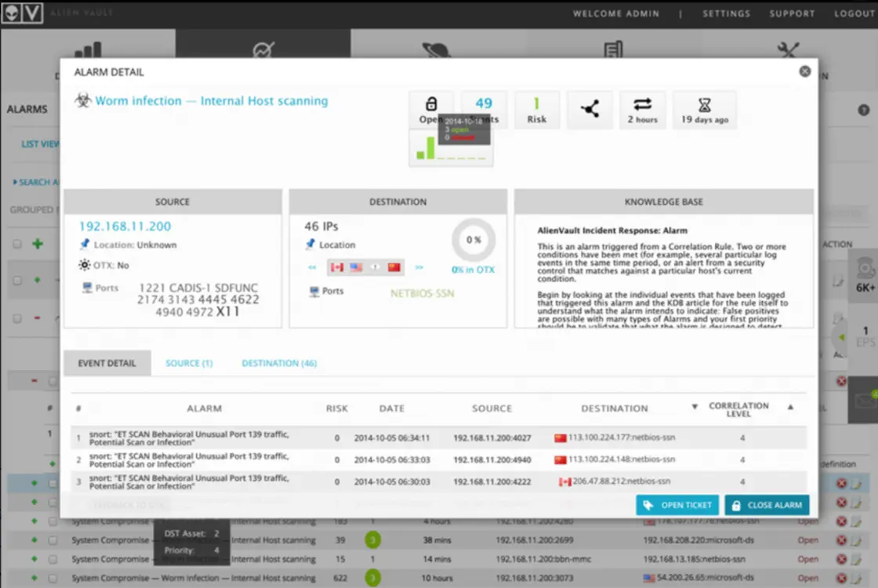878x588 pixels.
Task: Toggle checkbox on the 14 mins alarm row
Action: tap(53, 559)
